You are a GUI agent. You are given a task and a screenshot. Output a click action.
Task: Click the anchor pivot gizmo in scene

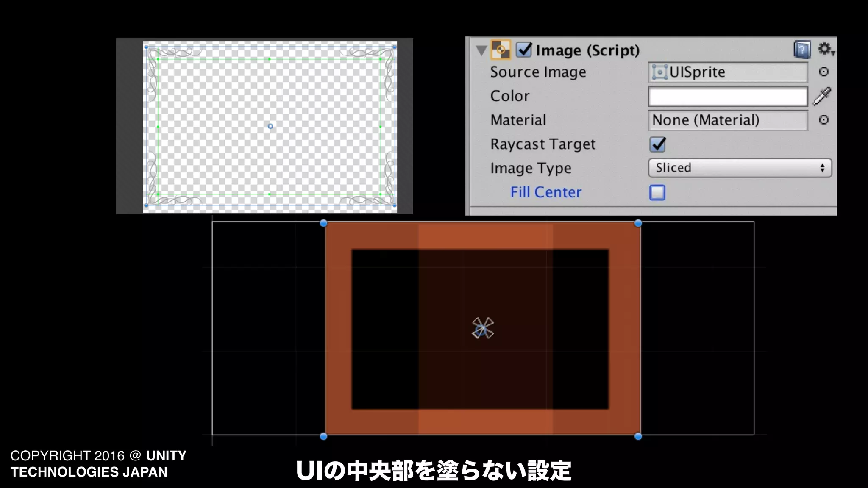[x=483, y=328]
